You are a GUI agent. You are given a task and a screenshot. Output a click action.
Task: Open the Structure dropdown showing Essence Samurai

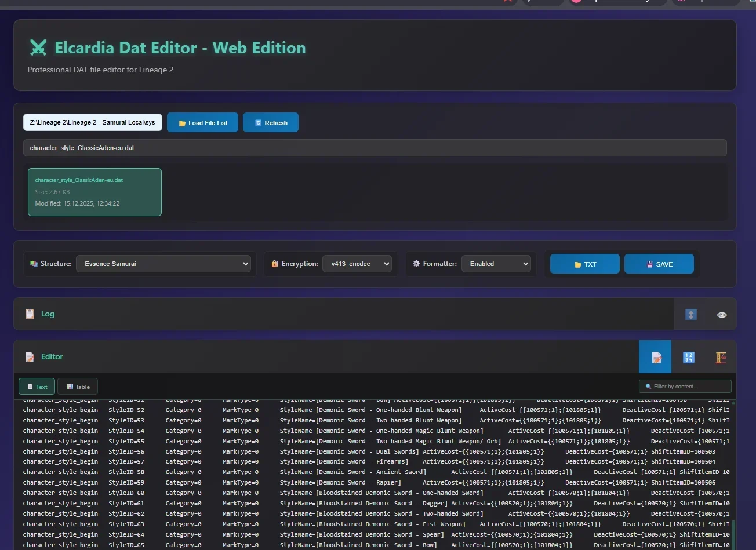point(163,264)
